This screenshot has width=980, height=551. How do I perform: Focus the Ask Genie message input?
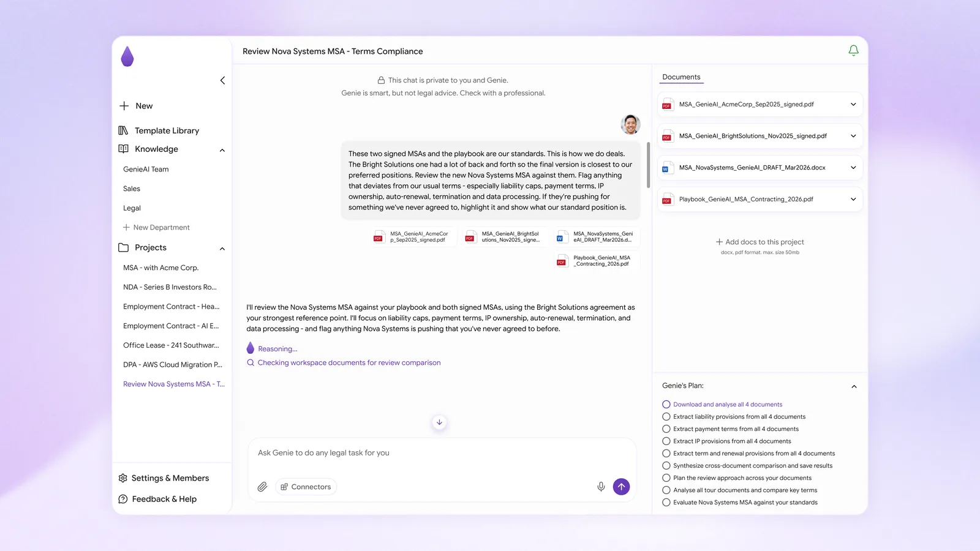point(442,453)
